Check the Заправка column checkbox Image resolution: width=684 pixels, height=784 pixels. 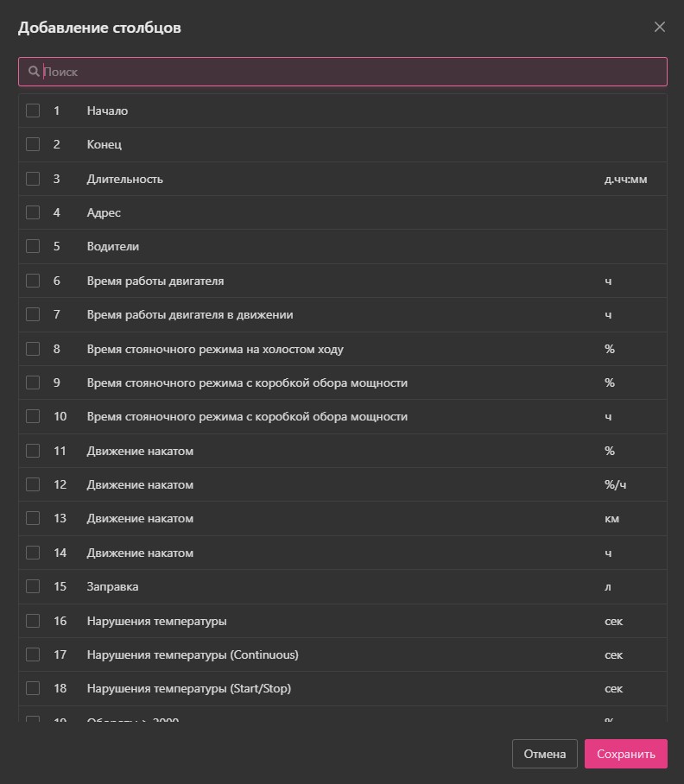tap(33, 586)
